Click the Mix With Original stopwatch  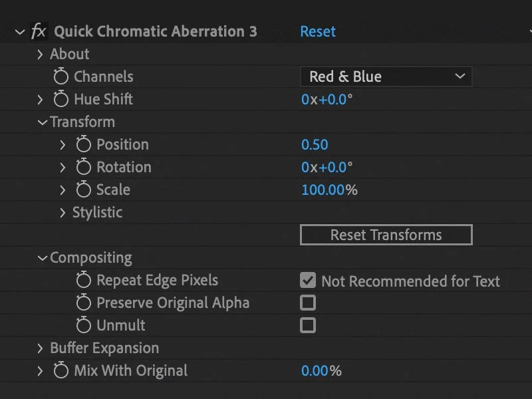[x=62, y=370]
